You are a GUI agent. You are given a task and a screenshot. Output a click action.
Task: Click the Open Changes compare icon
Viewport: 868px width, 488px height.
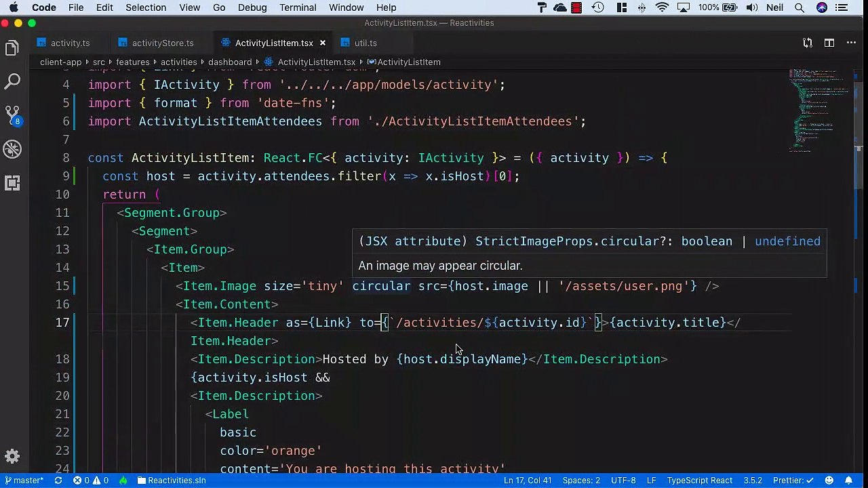tap(808, 43)
